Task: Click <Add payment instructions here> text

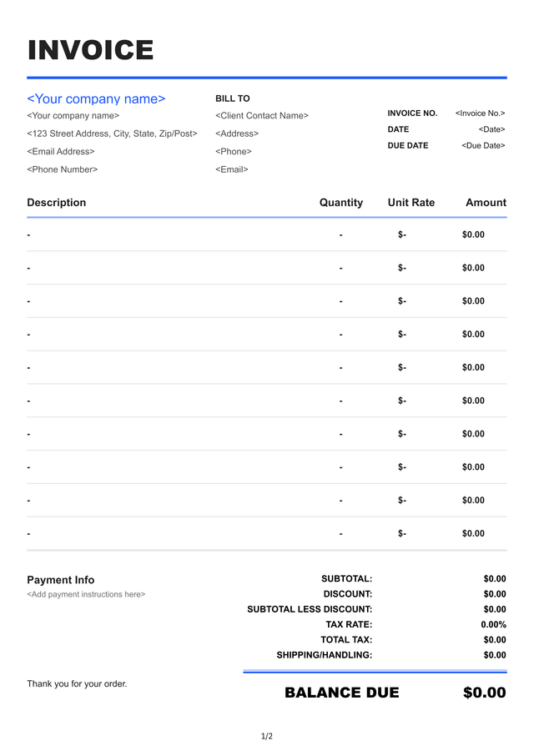Action: (86, 595)
